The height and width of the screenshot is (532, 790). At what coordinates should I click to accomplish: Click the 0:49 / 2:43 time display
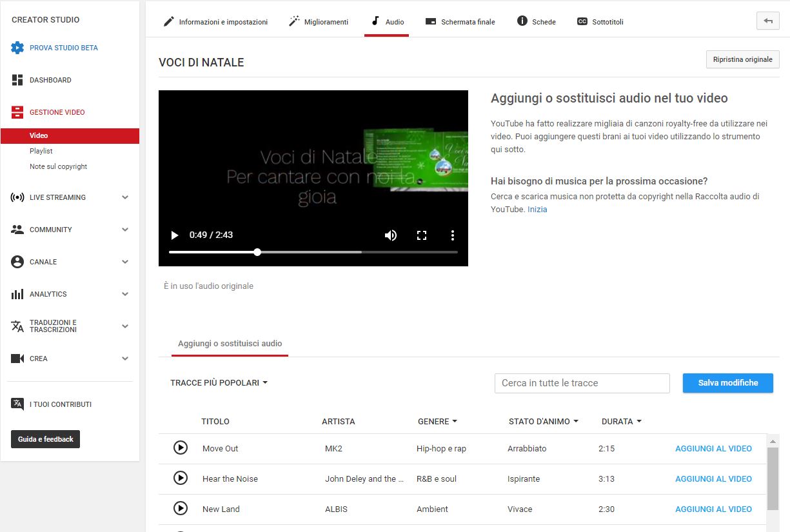pyautogui.click(x=211, y=235)
